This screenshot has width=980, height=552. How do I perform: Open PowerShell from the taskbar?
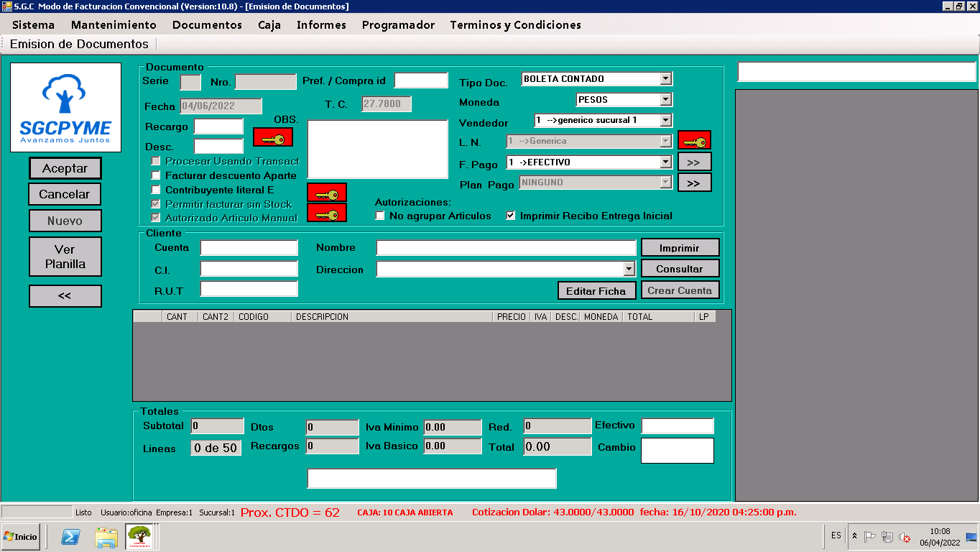pyautogui.click(x=70, y=537)
